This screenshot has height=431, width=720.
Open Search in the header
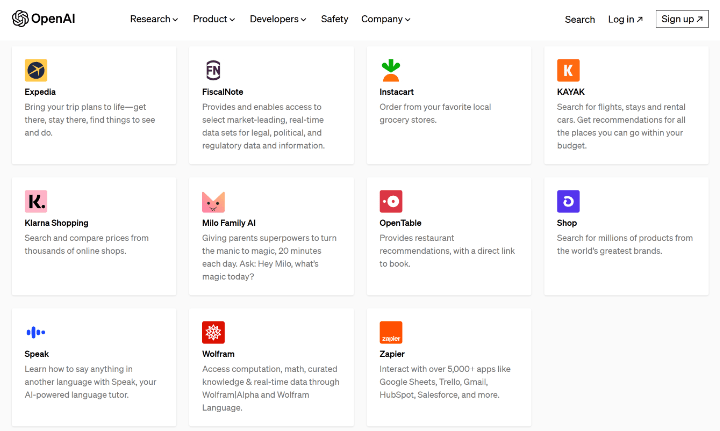click(579, 19)
